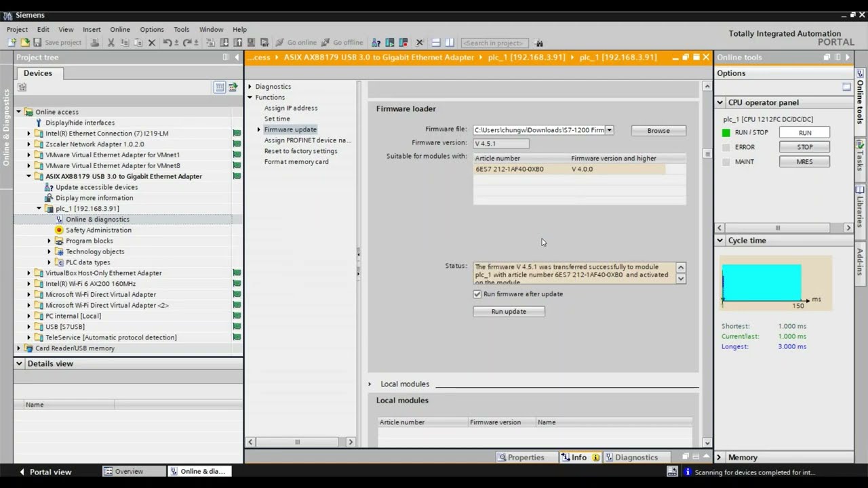Click green status icon beside ASIX AX88179 adapter
The height and width of the screenshot is (488, 868).
pyautogui.click(x=237, y=176)
